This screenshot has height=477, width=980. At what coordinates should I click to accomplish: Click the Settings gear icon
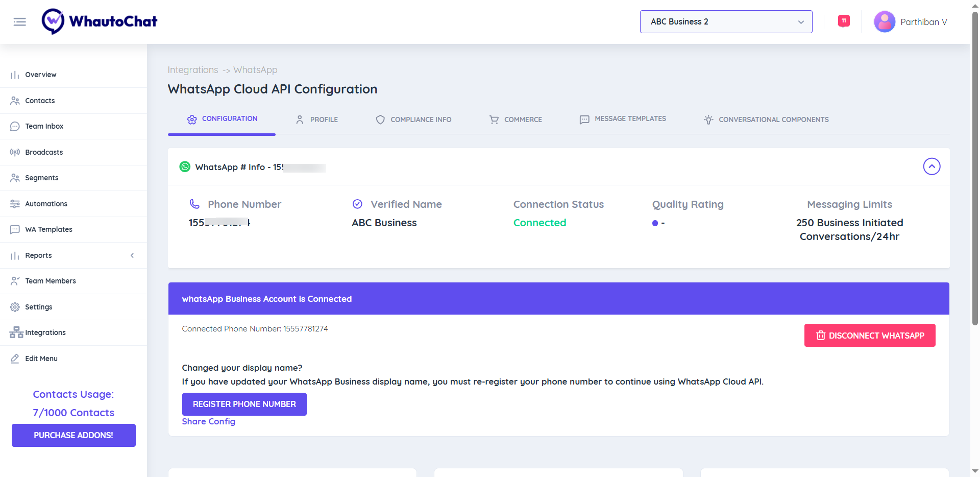(x=15, y=307)
